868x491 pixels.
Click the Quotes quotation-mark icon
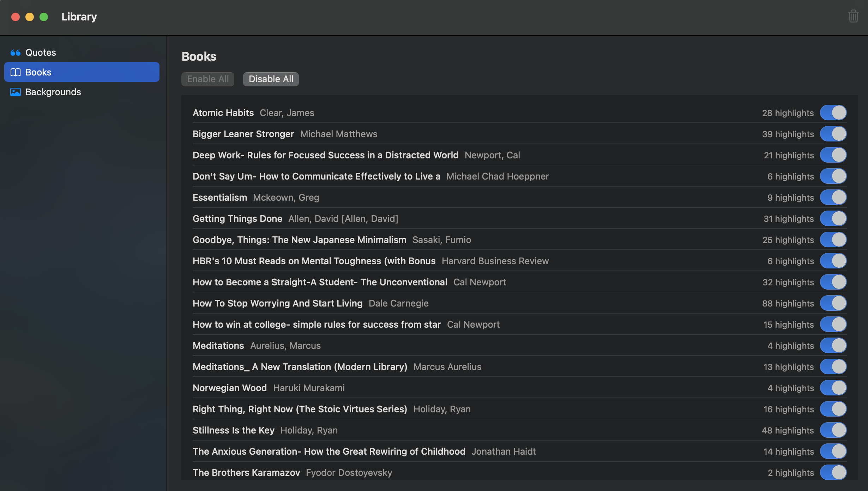coord(16,53)
